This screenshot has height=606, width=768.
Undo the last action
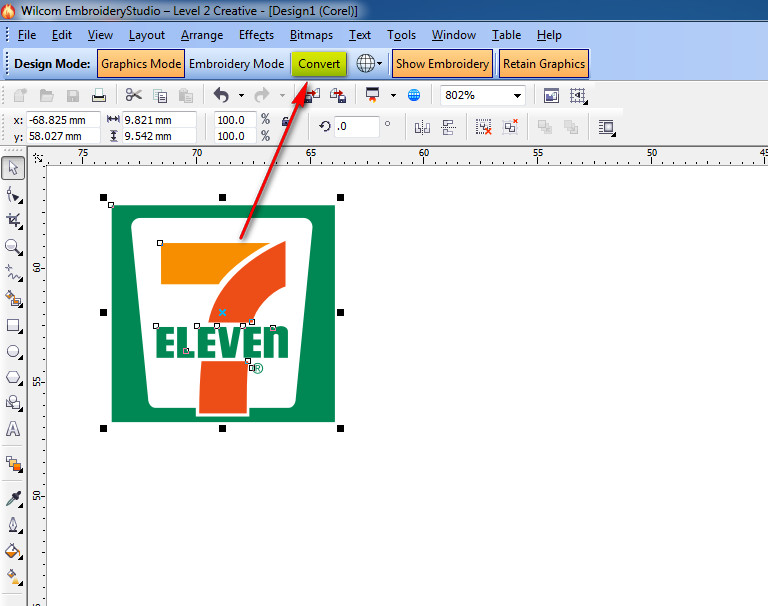221,95
